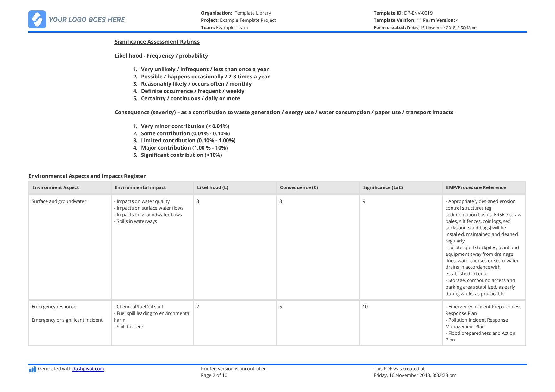Click the EMP/Procedure Reference header
Screen dimensions: 555x392
tap(476, 187)
